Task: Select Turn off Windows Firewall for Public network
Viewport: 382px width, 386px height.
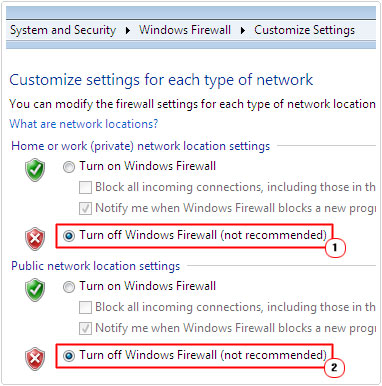Action: (69, 356)
